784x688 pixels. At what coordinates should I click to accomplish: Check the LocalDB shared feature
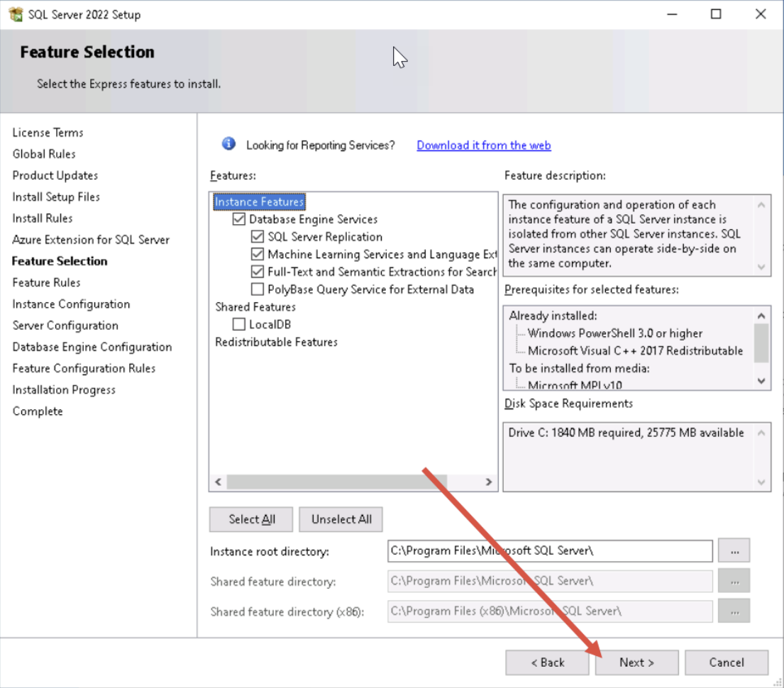[x=239, y=324]
